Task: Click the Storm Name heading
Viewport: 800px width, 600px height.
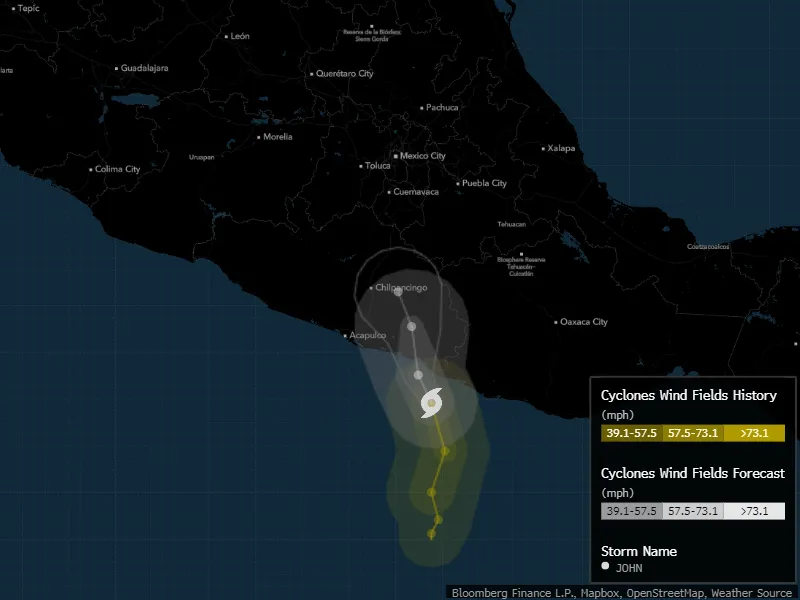Action: click(x=639, y=552)
